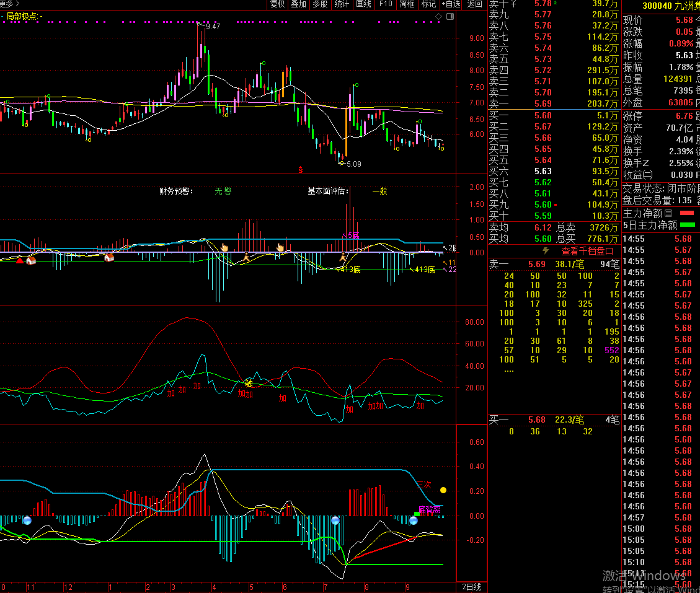
Task: Click the red 主力净额 color swatch
Action: (x=687, y=213)
